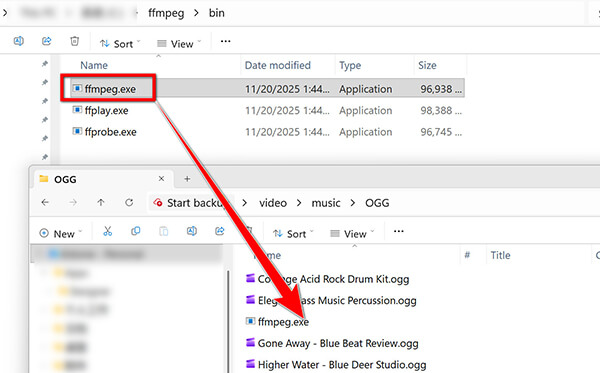
Task: Click Share icon in ffmpeg bin window toolbar
Action: 46,41
